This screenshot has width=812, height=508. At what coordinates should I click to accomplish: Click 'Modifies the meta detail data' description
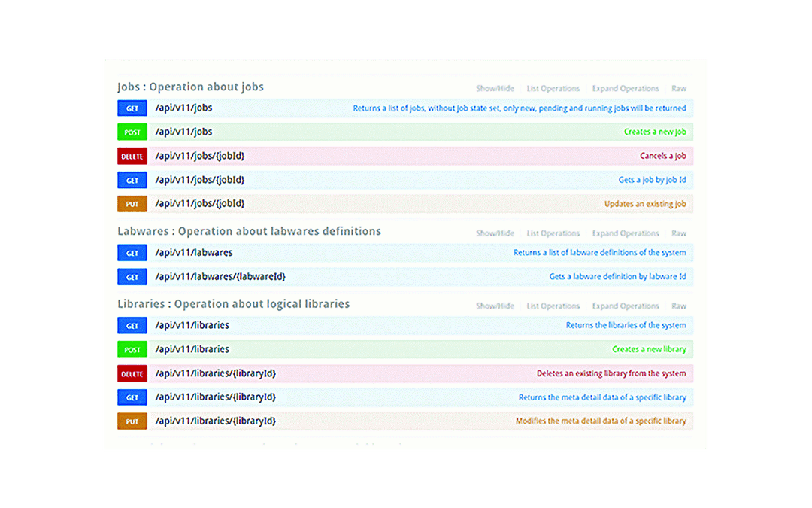coord(601,421)
